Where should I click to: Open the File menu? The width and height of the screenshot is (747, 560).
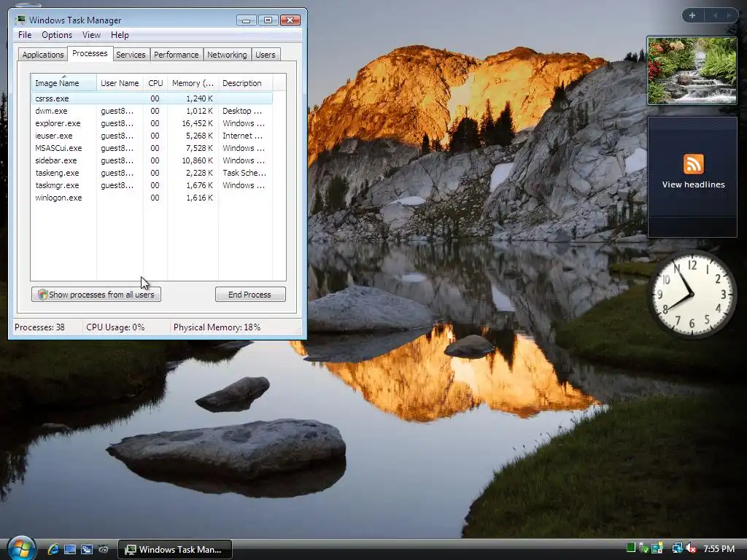click(x=25, y=35)
